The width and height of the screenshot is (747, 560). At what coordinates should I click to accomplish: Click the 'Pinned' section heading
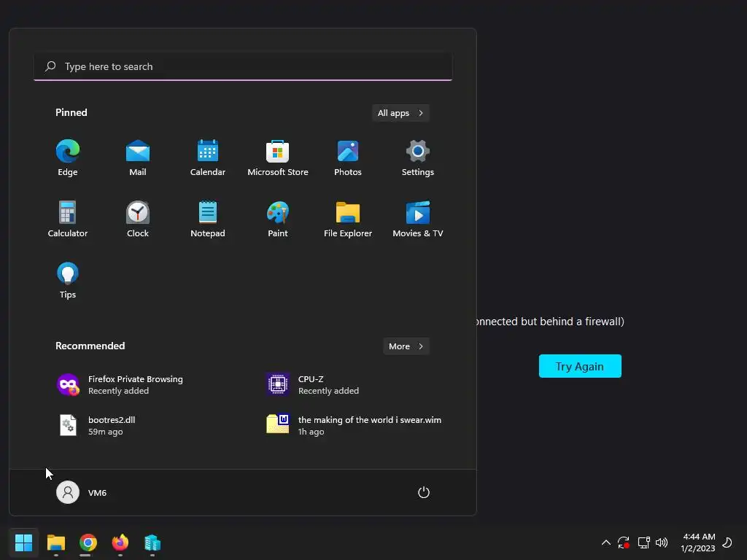71,112
